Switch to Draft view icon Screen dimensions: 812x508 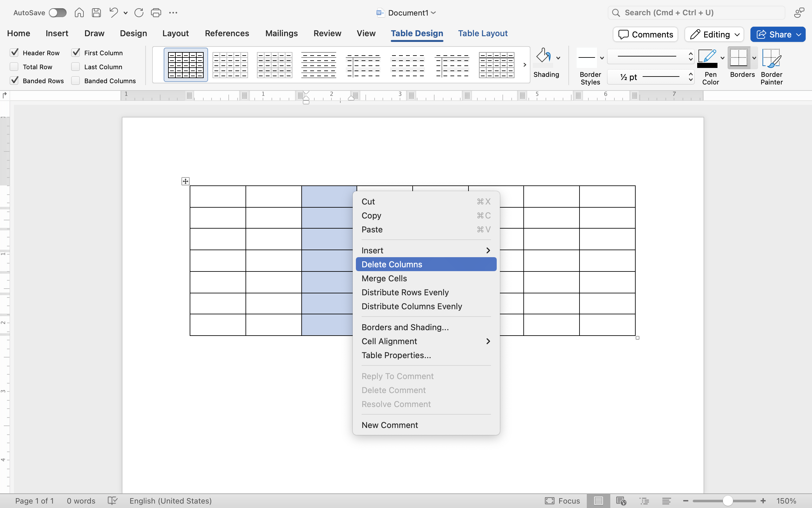point(667,501)
